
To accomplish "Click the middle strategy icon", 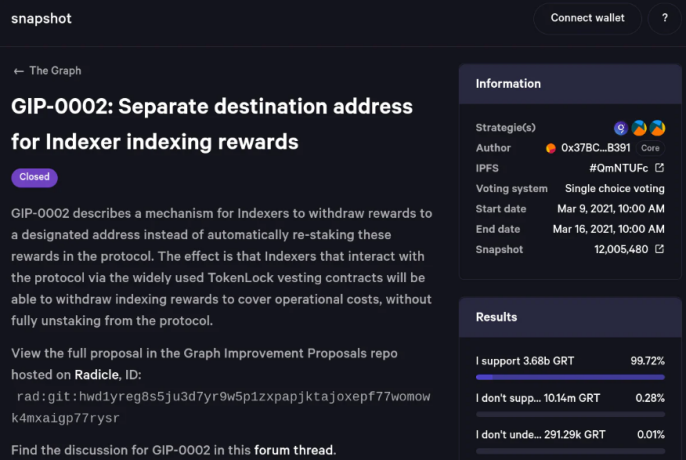I will 639,128.
